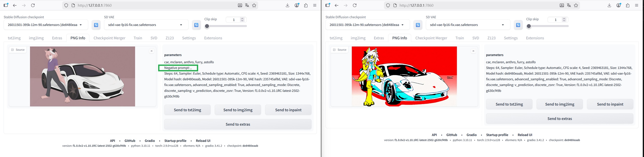Image resolution: width=644 pixels, height=157 pixels.
Task: Switch to img2img tab in left window
Action: click(x=36, y=38)
